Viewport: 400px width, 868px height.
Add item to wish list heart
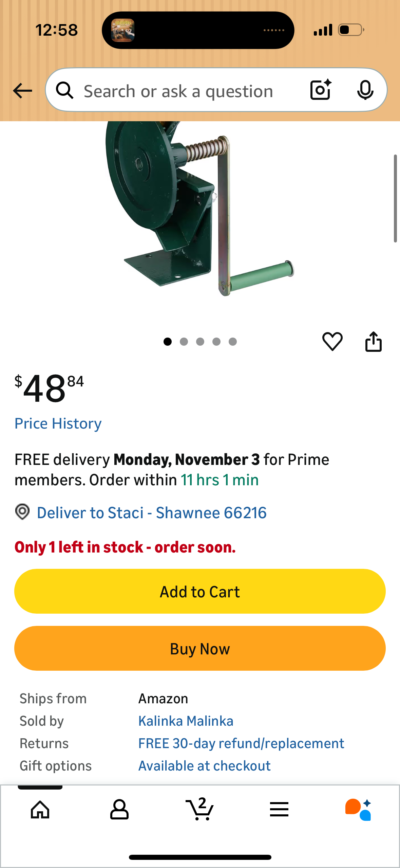[332, 341]
